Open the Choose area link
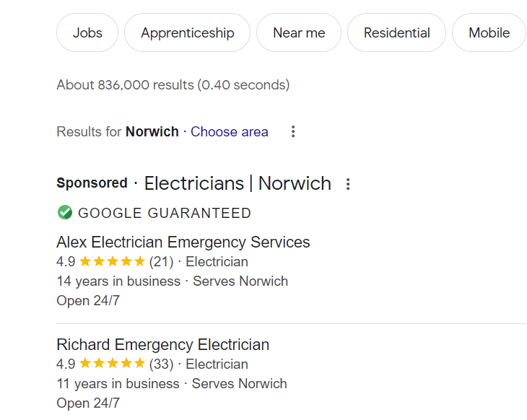 (x=230, y=132)
